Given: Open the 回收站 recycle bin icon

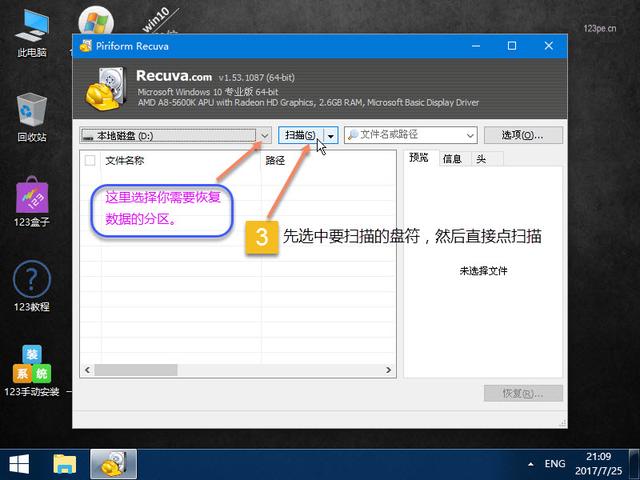Looking at the screenshot, I should click(x=31, y=118).
